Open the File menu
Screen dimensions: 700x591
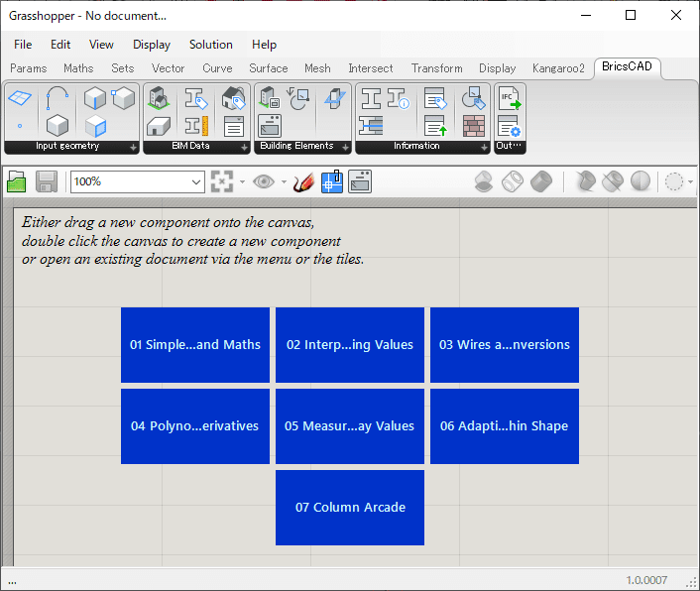(x=23, y=45)
